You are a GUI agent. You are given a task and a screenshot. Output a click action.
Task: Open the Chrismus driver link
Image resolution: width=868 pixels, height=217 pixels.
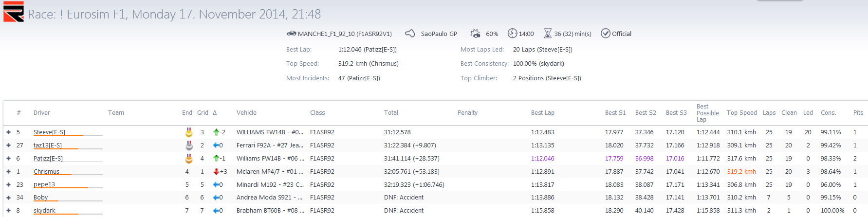click(x=46, y=171)
